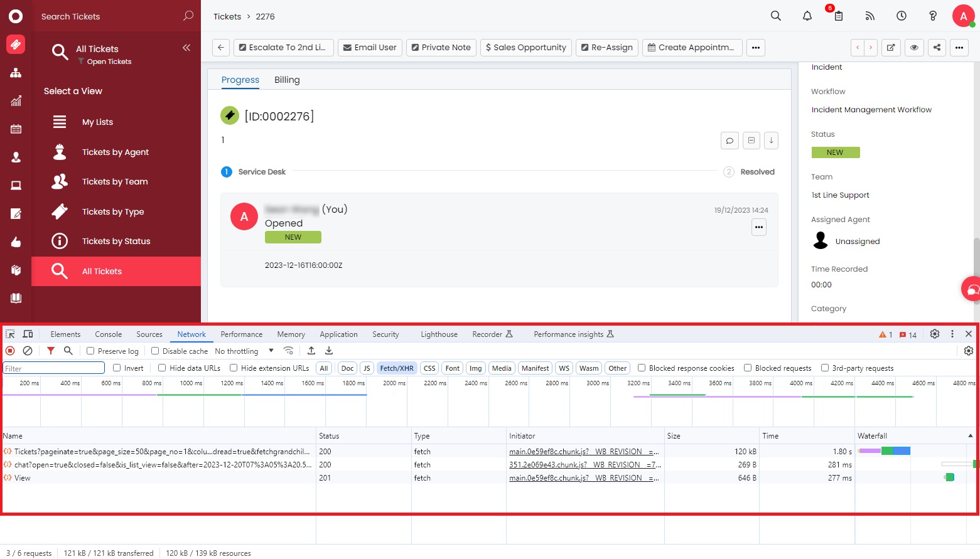
Task: Click the Re-Assign button
Action: (x=606, y=48)
